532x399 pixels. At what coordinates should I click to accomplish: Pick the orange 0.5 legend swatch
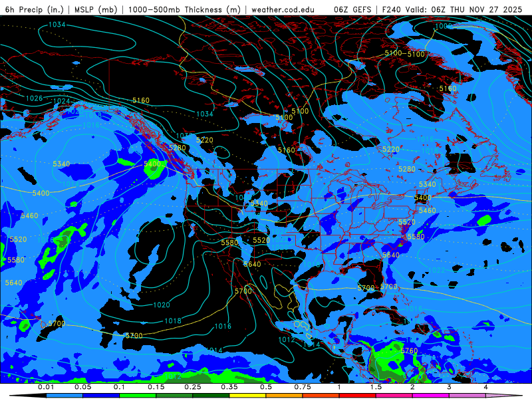click(x=285, y=396)
